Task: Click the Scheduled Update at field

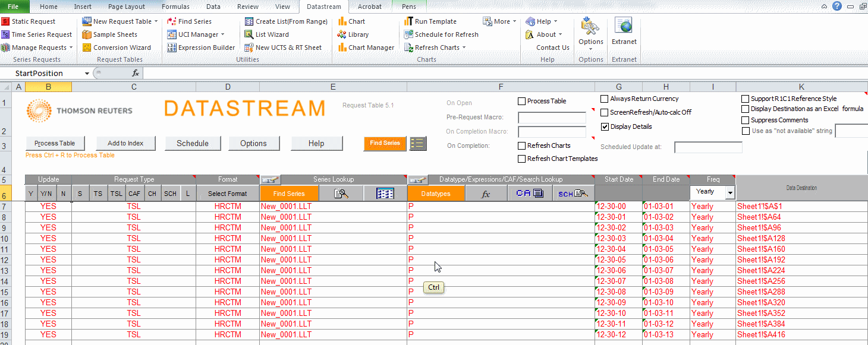Action: pyautogui.click(x=708, y=147)
